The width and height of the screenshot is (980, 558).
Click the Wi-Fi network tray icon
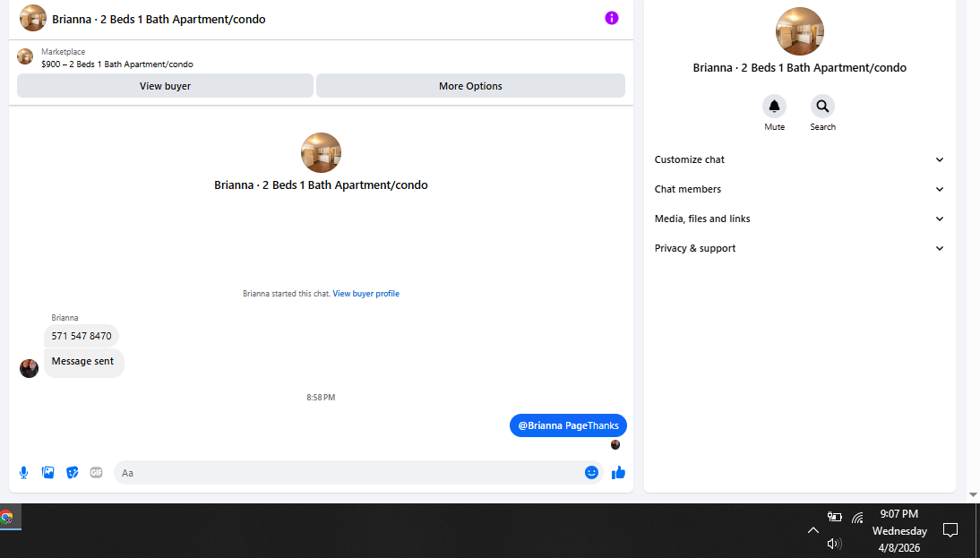click(x=857, y=518)
